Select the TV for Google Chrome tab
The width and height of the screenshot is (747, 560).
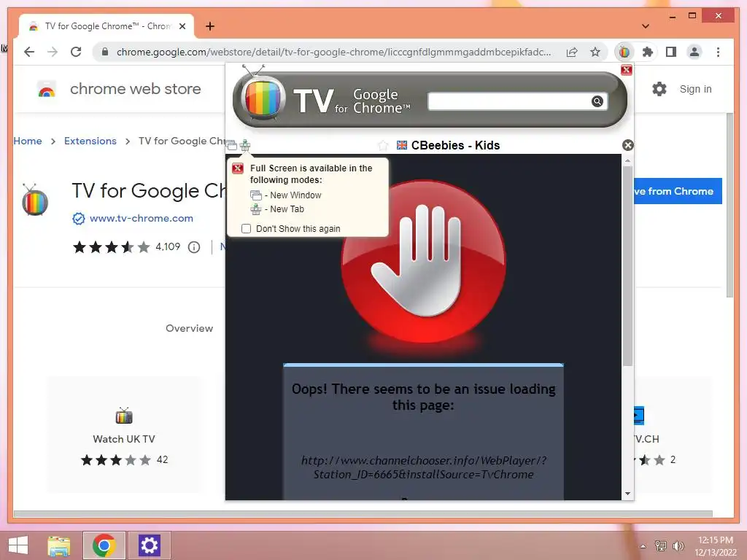[107, 26]
